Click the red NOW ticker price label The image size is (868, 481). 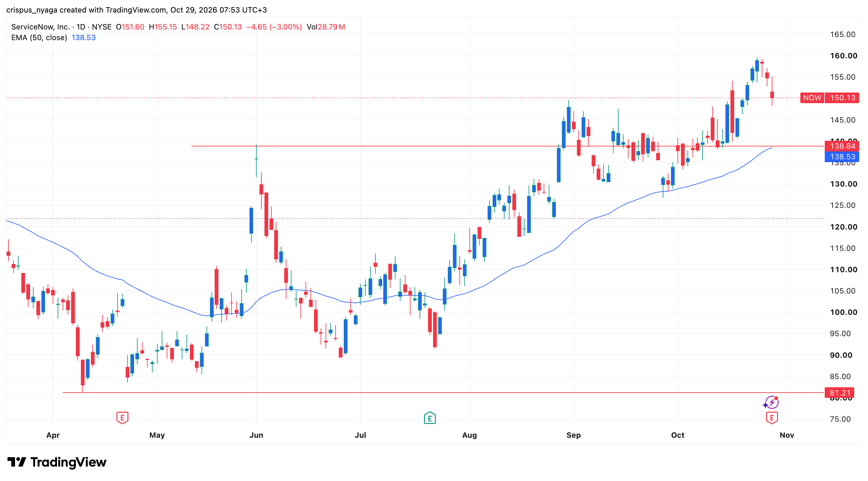coord(812,98)
